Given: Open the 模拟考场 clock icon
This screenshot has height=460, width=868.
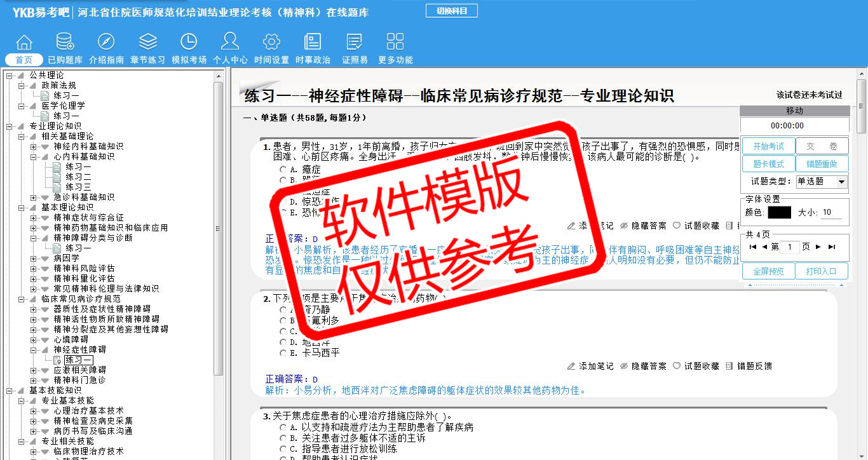Looking at the screenshot, I should coord(189,43).
